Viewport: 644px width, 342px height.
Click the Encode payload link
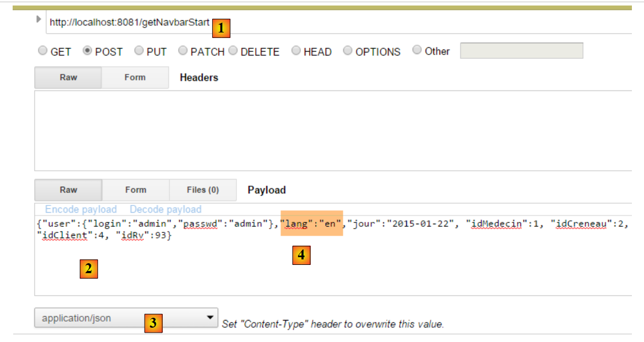click(x=81, y=209)
